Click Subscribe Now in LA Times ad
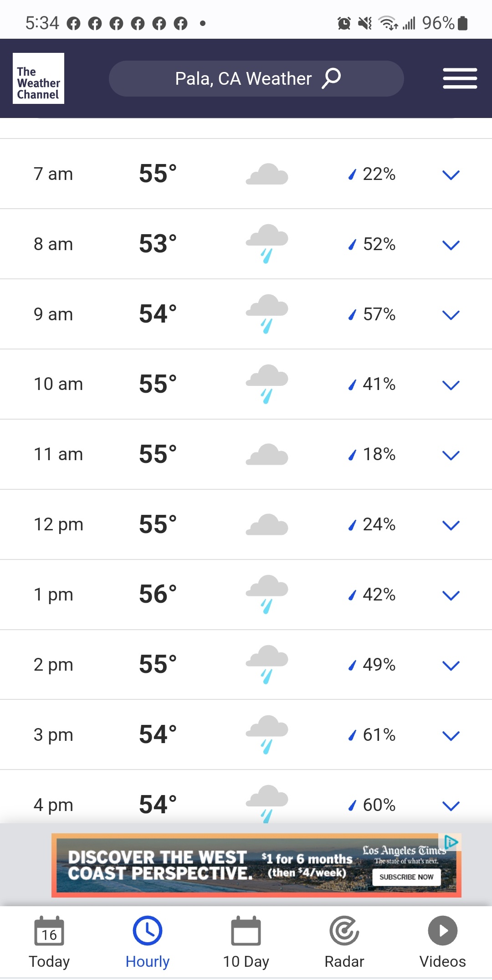This screenshot has height=980, width=492. pyautogui.click(x=406, y=877)
